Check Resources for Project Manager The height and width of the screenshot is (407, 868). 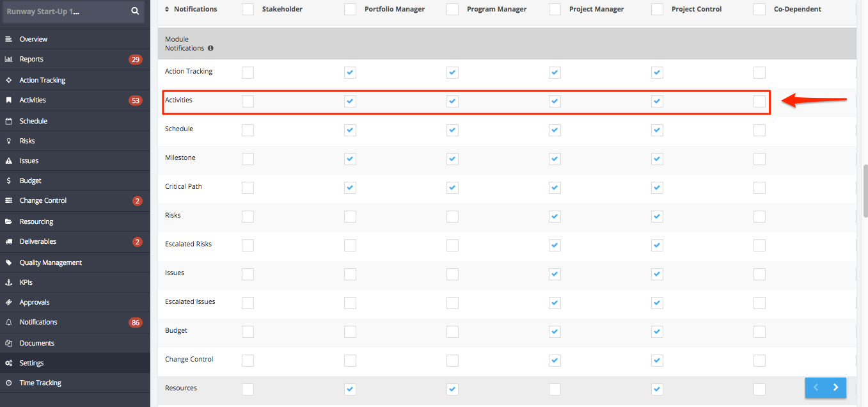pyautogui.click(x=555, y=389)
